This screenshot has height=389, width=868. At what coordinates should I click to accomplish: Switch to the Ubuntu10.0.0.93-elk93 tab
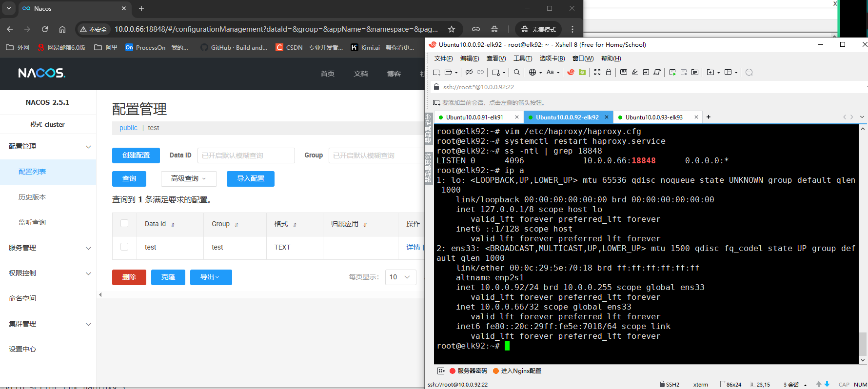click(x=654, y=117)
